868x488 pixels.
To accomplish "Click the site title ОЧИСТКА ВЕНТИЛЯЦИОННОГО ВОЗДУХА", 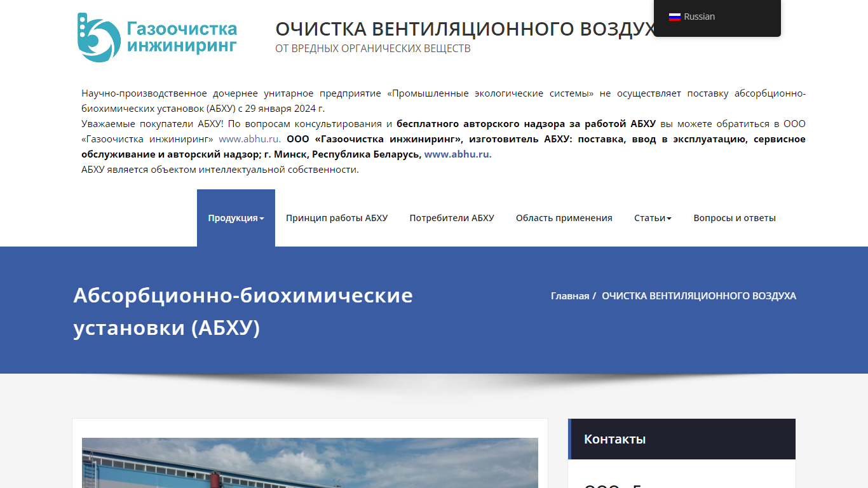I will coord(465,29).
